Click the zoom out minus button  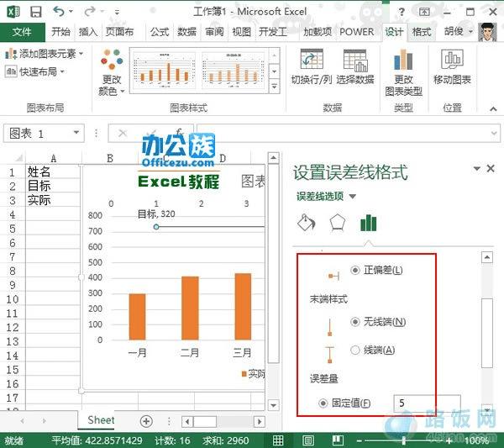[x=360, y=440]
